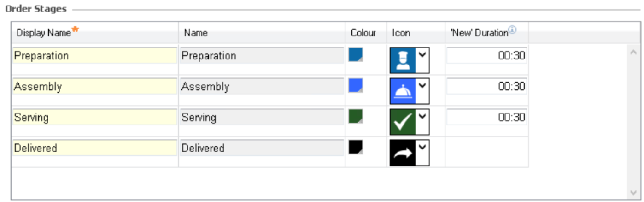Click the green Serving colour swatch
Image resolution: width=644 pixels, height=202 pixels.
coord(356,116)
